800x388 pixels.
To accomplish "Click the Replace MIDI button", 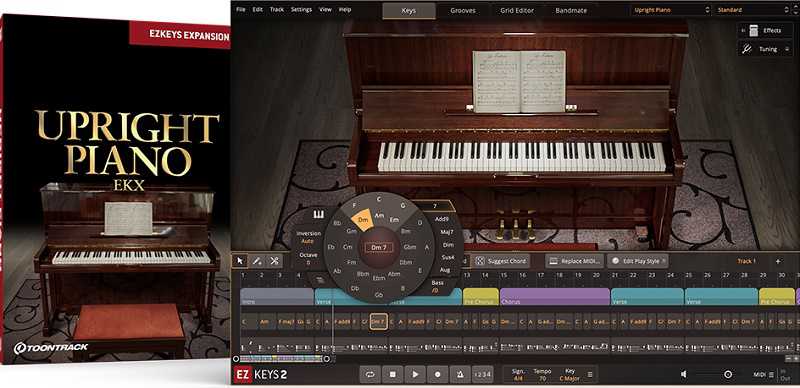I will [574, 261].
